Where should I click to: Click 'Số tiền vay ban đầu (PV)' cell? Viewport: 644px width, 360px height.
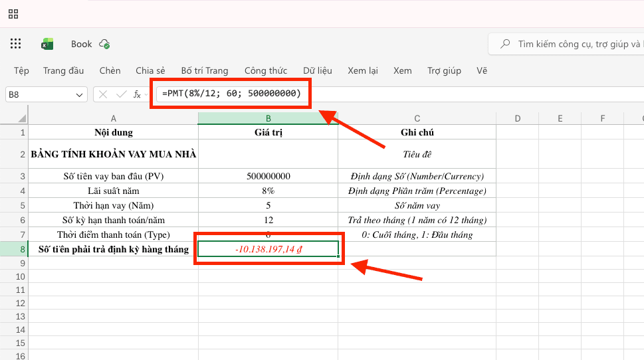pyautogui.click(x=114, y=176)
